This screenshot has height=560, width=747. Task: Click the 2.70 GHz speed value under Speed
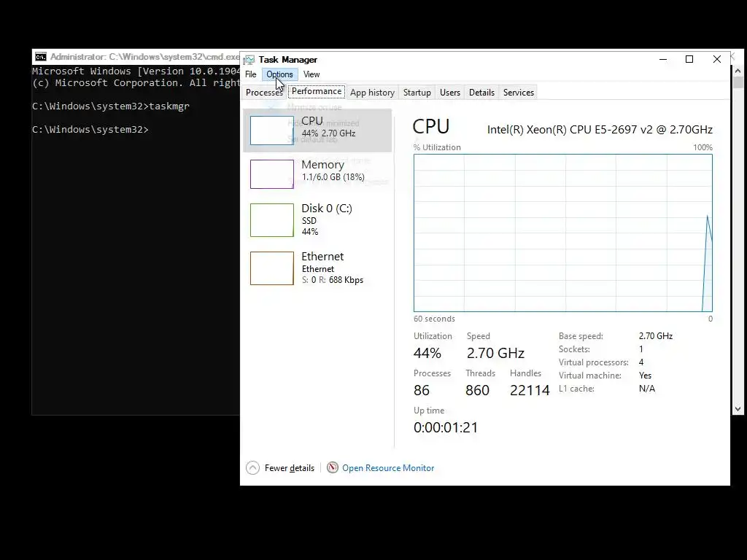click(495, 354)
